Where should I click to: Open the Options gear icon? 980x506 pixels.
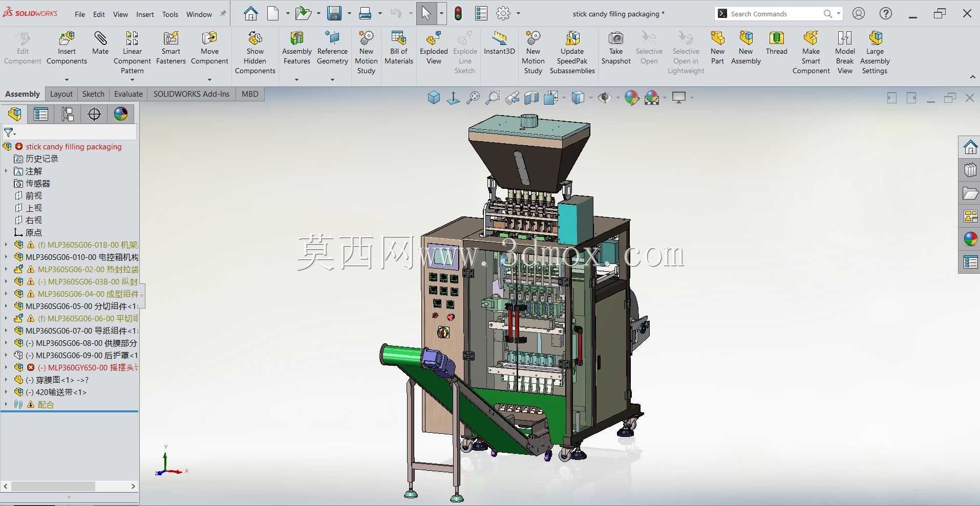504,14
